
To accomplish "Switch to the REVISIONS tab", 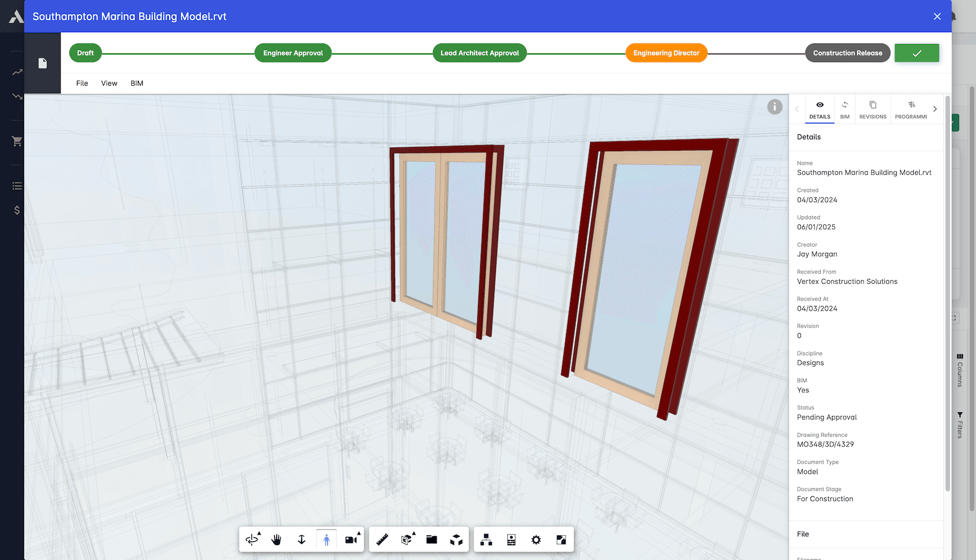I will click(873, 108).
